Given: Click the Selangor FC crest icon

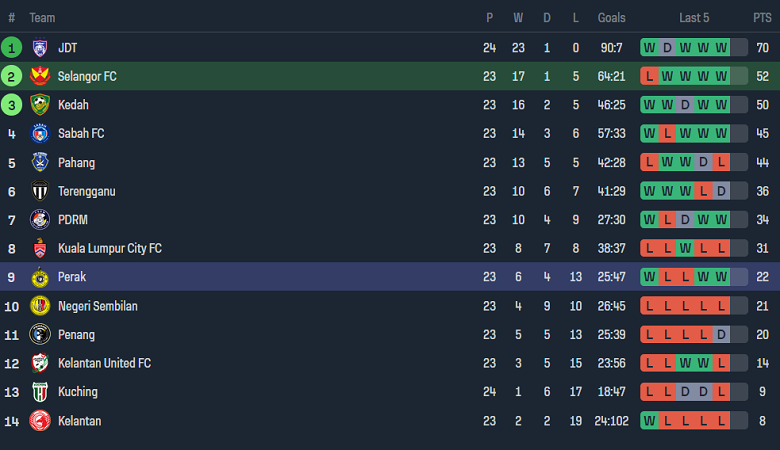Looking at the screenshot, I should (x=40, y=76).
